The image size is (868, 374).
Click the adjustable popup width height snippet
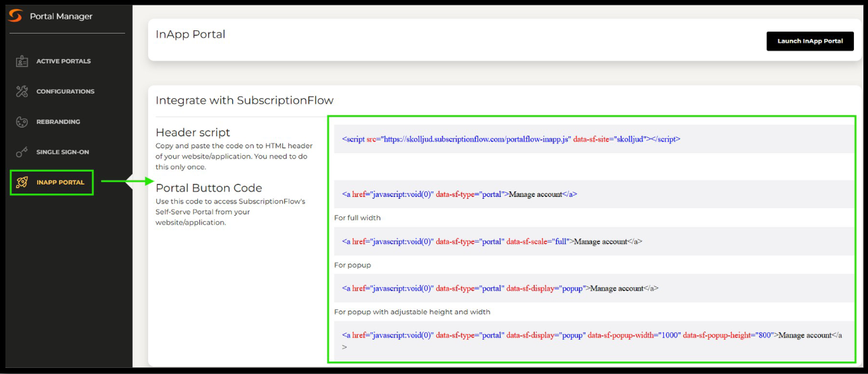[x=595, y=340]
